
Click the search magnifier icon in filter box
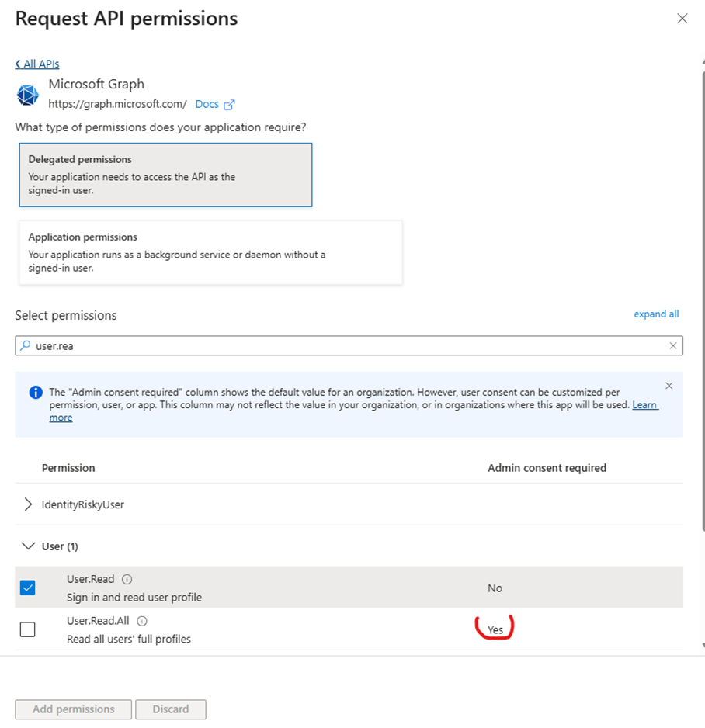click(x=26, y=346)
